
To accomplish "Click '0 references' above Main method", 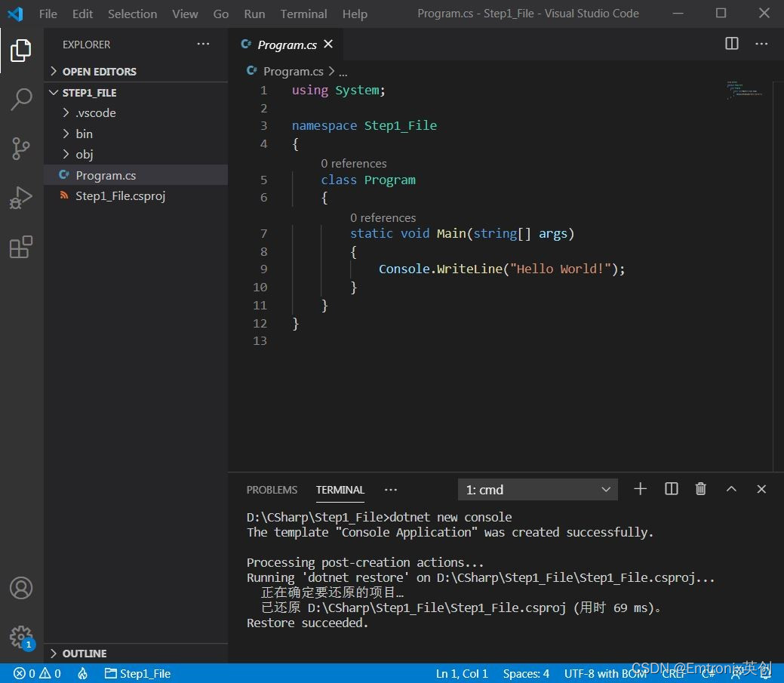I will point(383,218).
